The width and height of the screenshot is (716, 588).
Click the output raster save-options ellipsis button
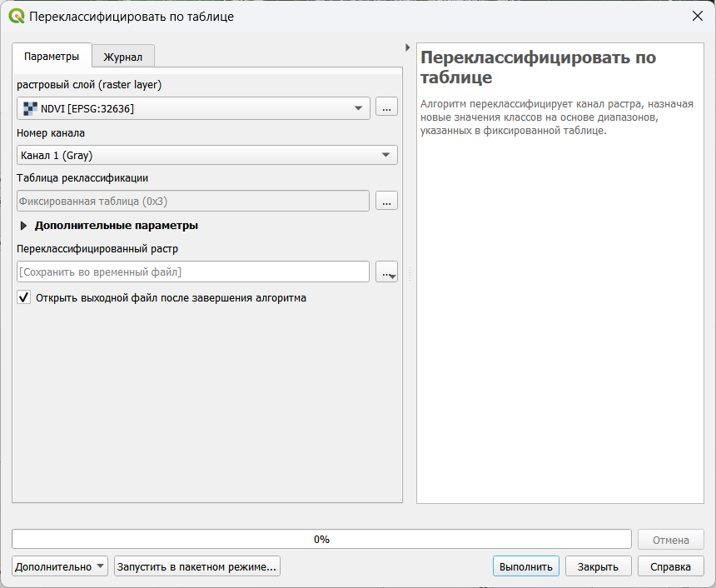pyautogui.click(x=386, y=272)
